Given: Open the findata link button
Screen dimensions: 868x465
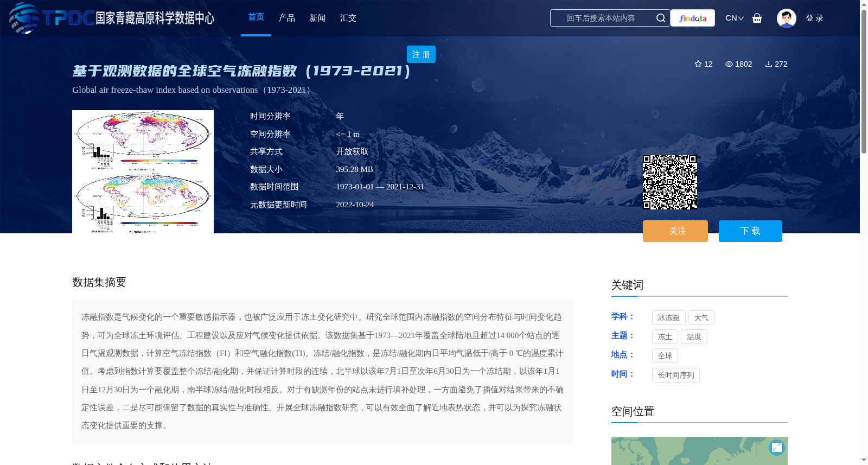Looking at the screenshot, I should [693, 18].
